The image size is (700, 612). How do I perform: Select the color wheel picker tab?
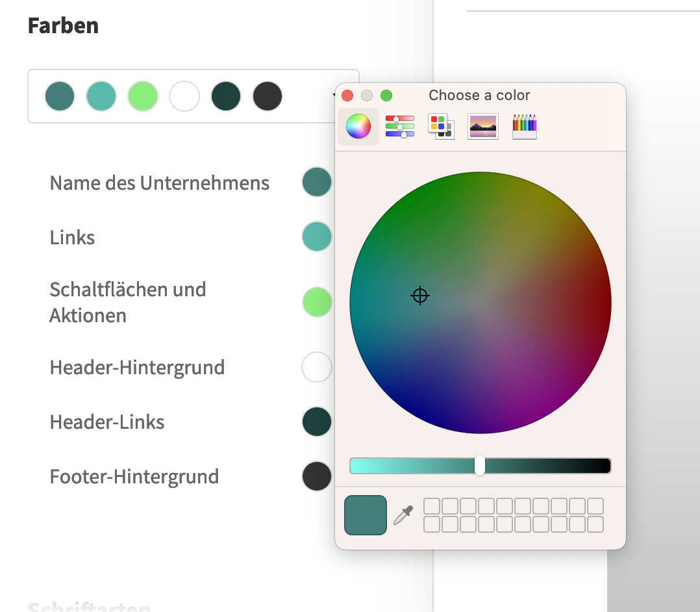click(358, 127)
